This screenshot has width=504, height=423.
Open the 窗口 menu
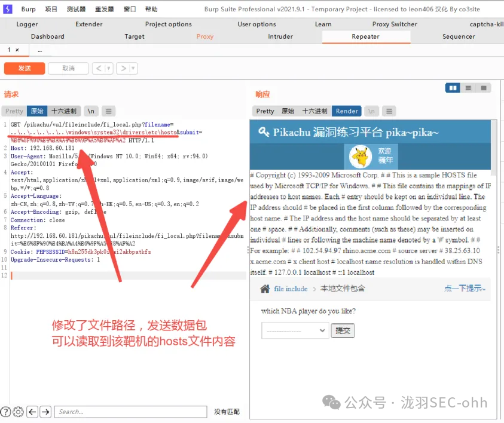pos(130,9)
